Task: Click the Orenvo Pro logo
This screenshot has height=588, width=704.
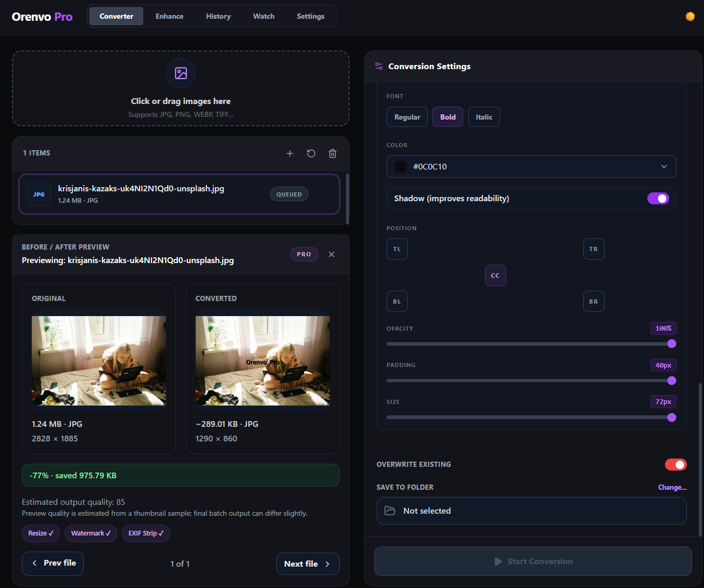Action: coord(42,17)
